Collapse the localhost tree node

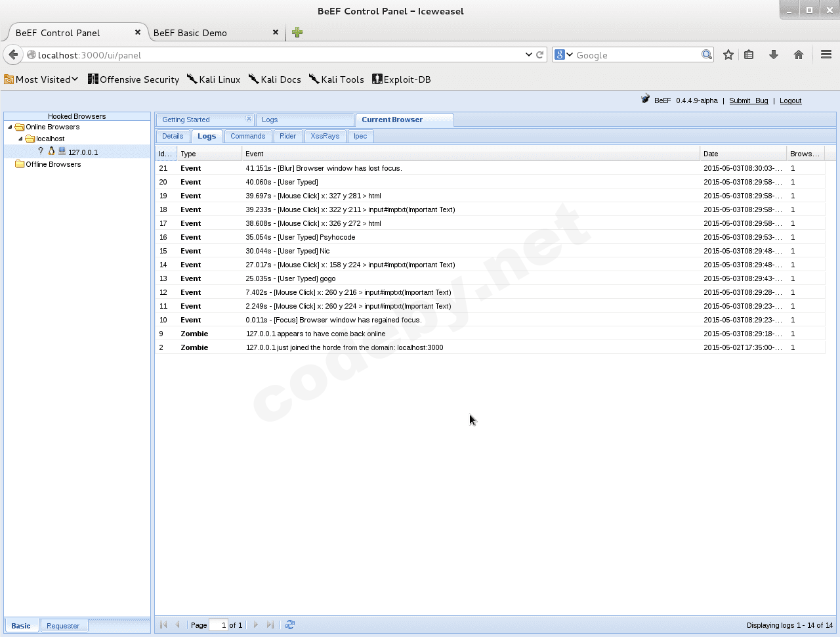click(20, 139)
